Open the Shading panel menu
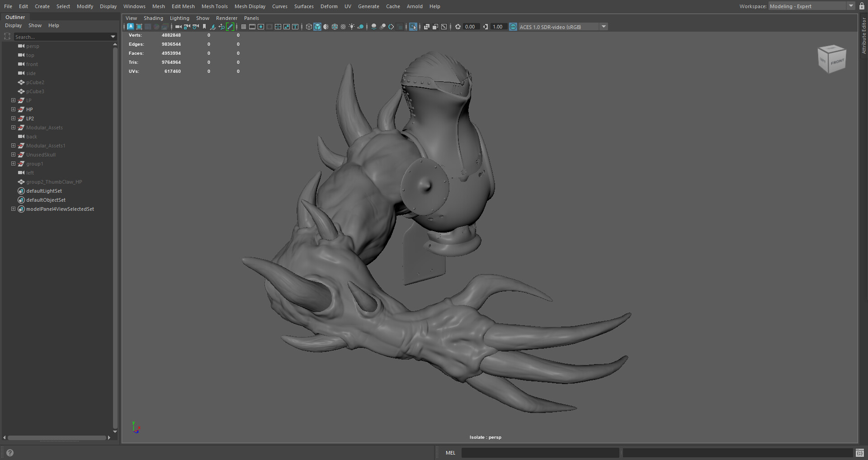Viewport: 868px width, 460px height. coord(153,18)
